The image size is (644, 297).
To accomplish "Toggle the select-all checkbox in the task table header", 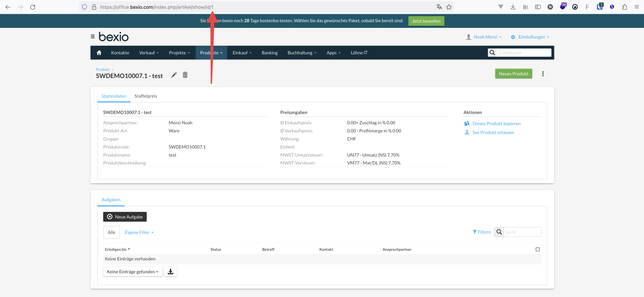I will [538, 249].
